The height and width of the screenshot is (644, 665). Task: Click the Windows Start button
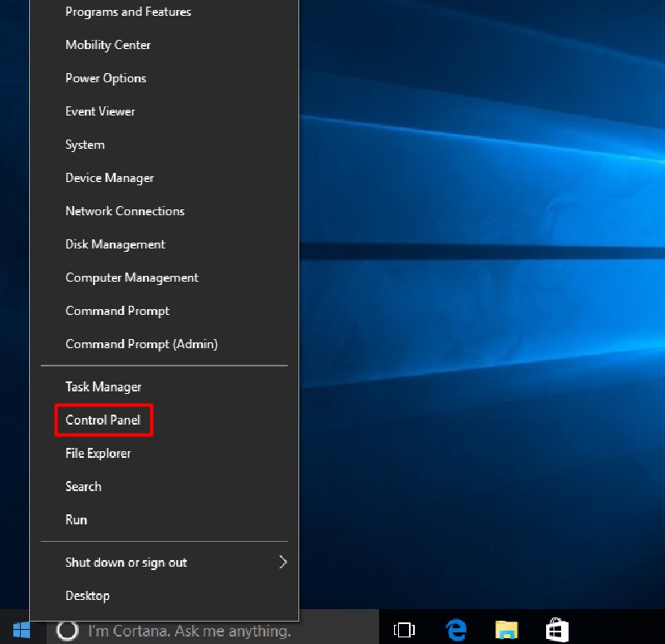coord(21,630)
